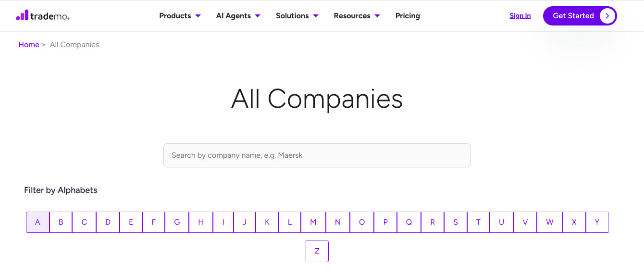Pick the letter H alphabet filter
The width and height of the screenshot is (644, 280).
201,222
